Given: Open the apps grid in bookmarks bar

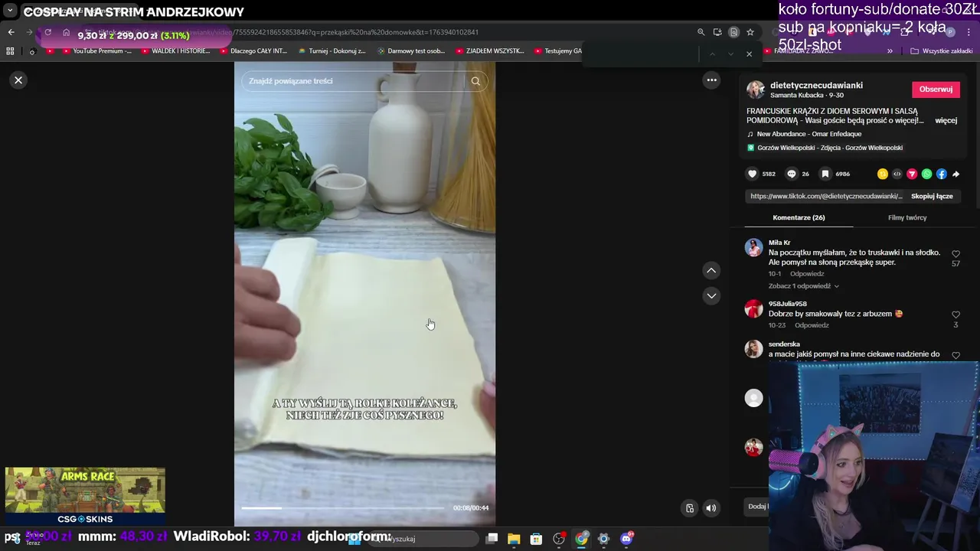Looking at the screenshot, I should tap(10, 51).
